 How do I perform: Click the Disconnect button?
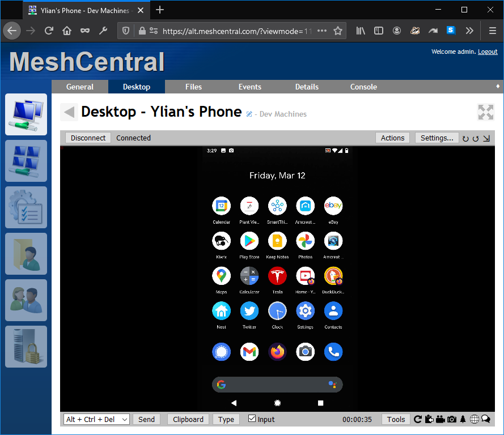[88, 138]
